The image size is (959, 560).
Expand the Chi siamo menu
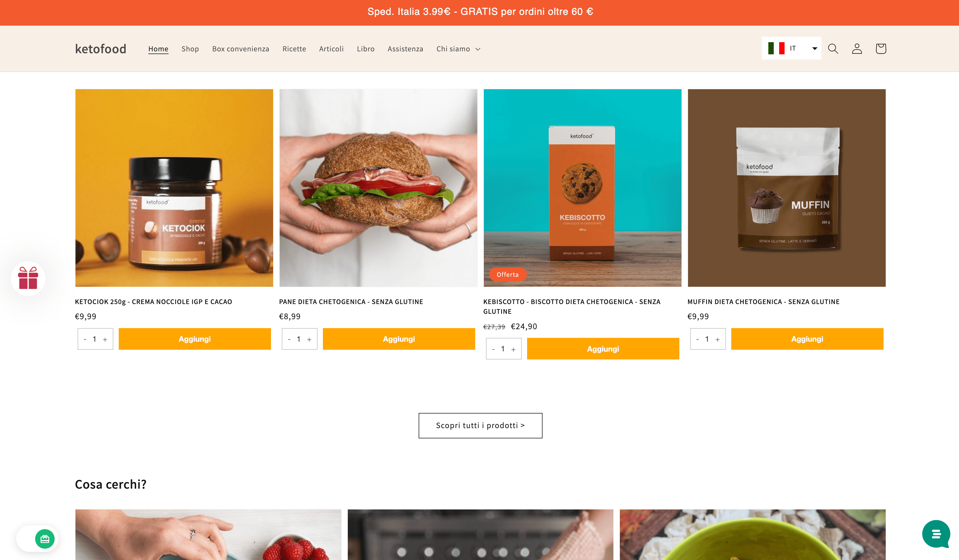point(458,49)
